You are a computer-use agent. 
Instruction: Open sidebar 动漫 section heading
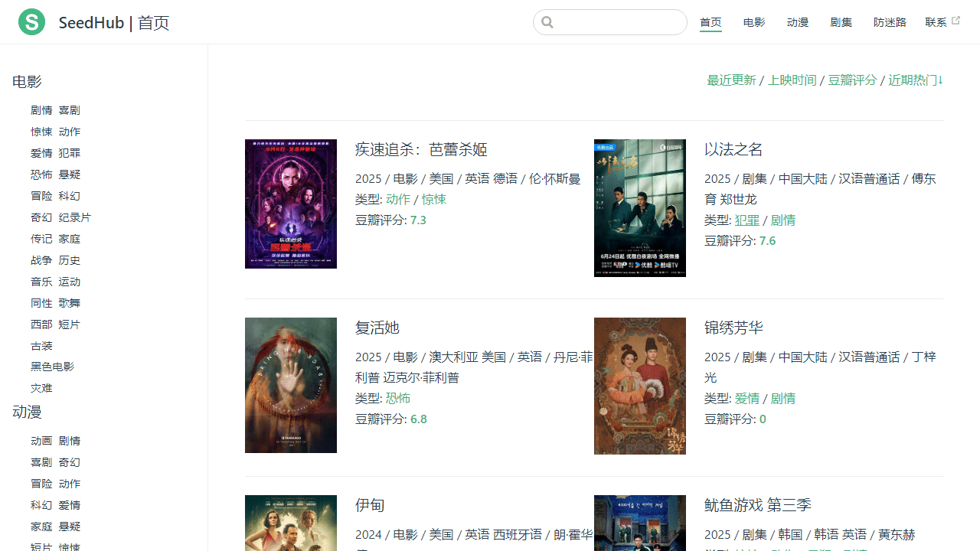coord(27,412)
